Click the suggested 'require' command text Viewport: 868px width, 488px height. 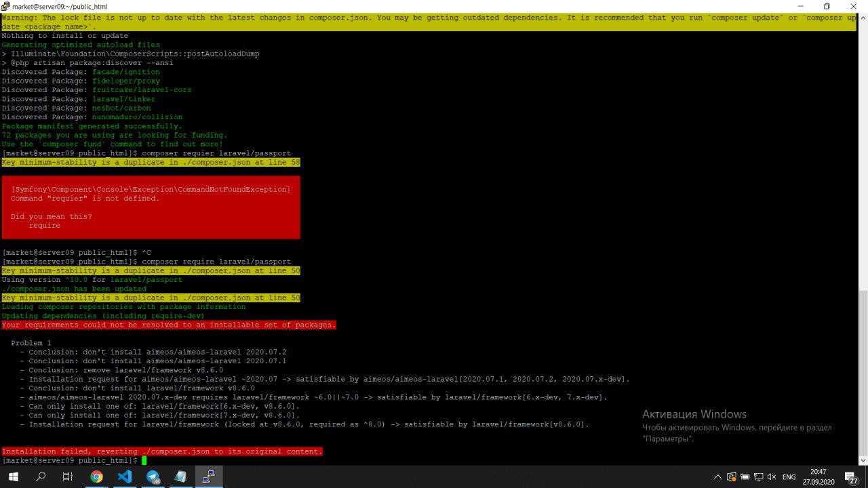pyautogui.click(x=45, y=226)
